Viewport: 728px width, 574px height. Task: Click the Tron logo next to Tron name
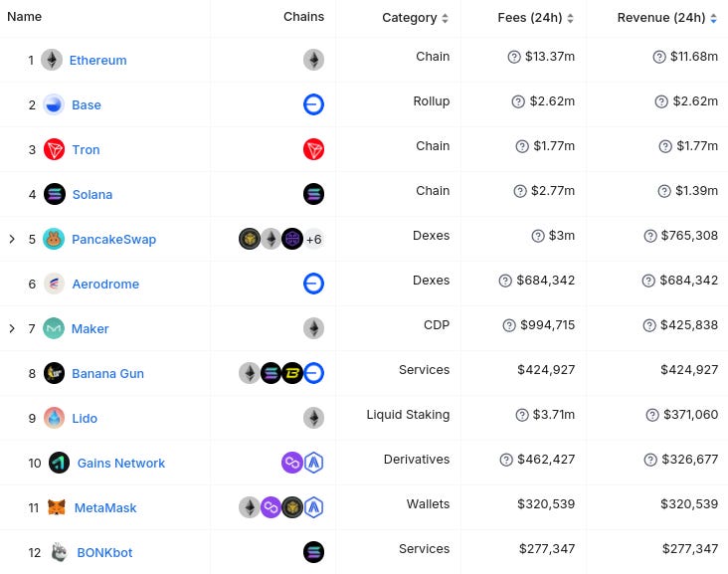(x=54, y=149)
